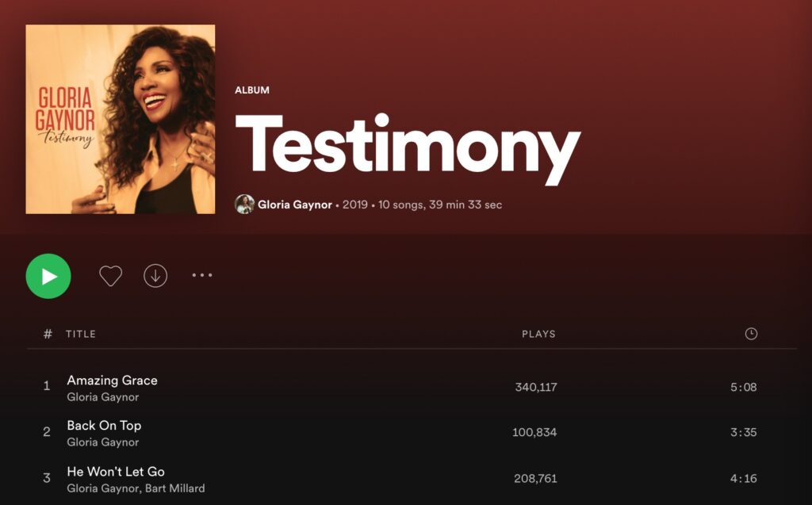Like the album with heart icon
812x505 pixels.
point(111,276)
